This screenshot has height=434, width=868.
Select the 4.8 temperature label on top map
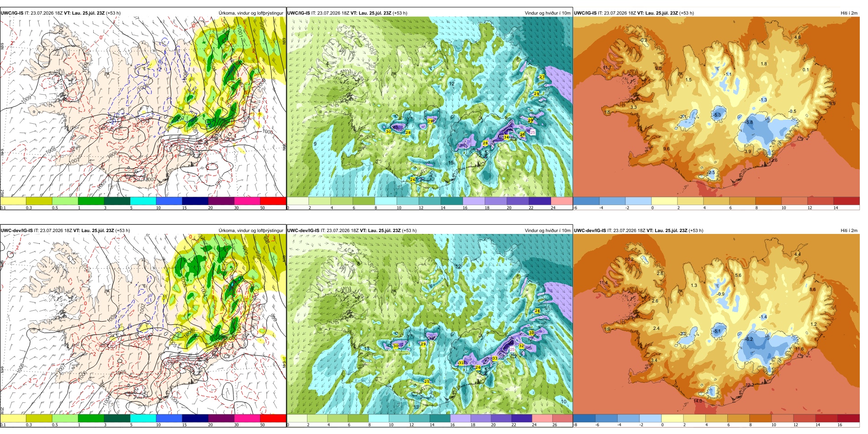coord(798,37)
